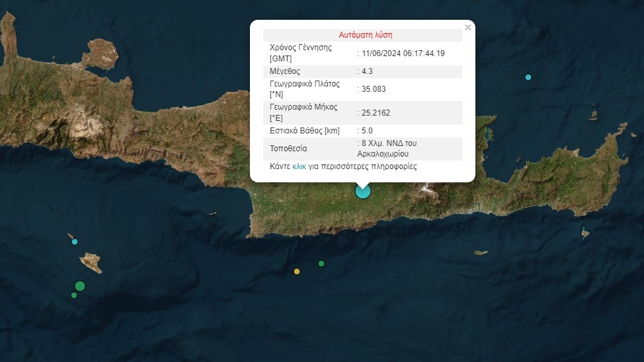Close the earthquake info popup
The height and width of the screenshot is (362, 644).
click(x=468, y=28)
